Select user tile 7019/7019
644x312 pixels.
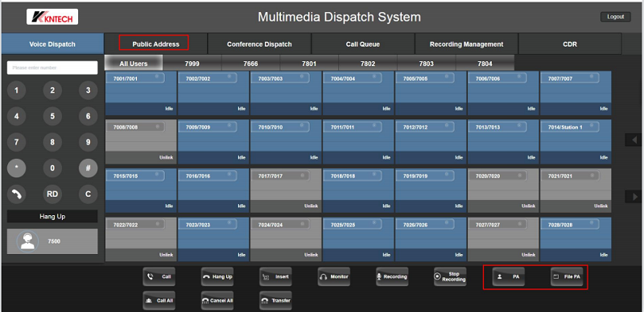(x=431, y=190)
